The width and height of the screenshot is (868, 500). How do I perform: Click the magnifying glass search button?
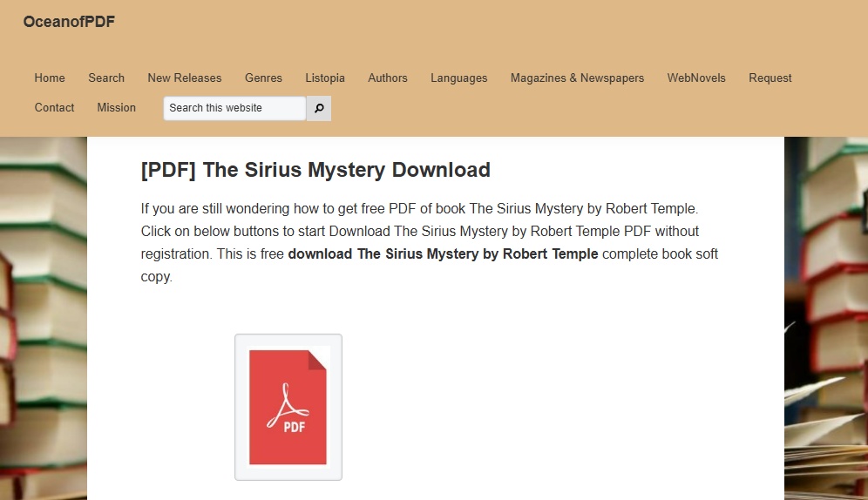coord(319,108)
